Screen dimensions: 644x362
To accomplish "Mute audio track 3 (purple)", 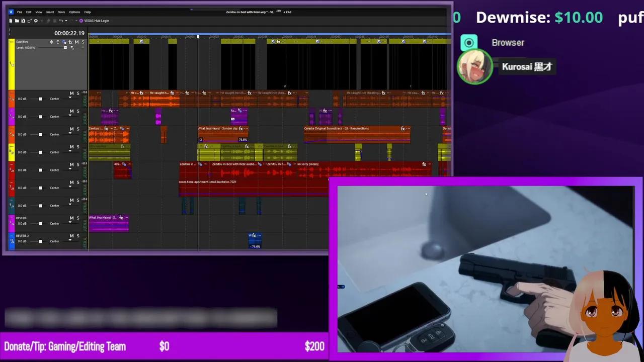I will point(71,111).
